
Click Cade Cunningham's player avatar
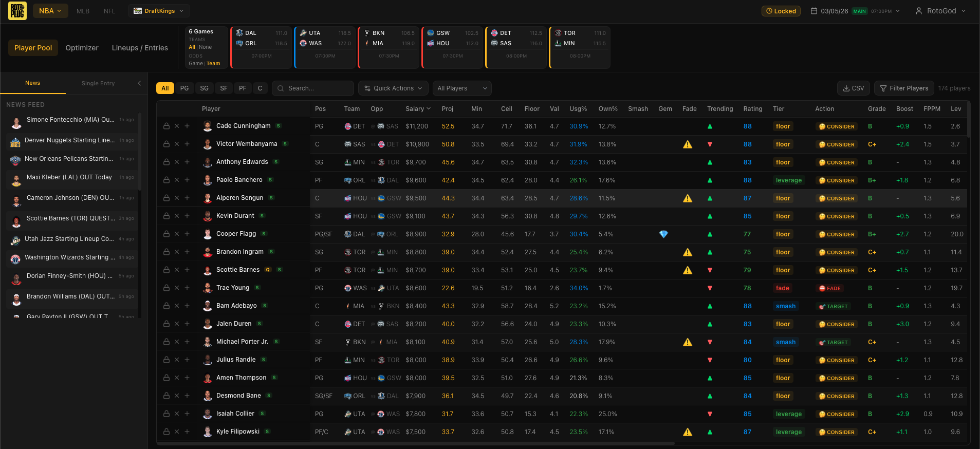coord(208,126)
